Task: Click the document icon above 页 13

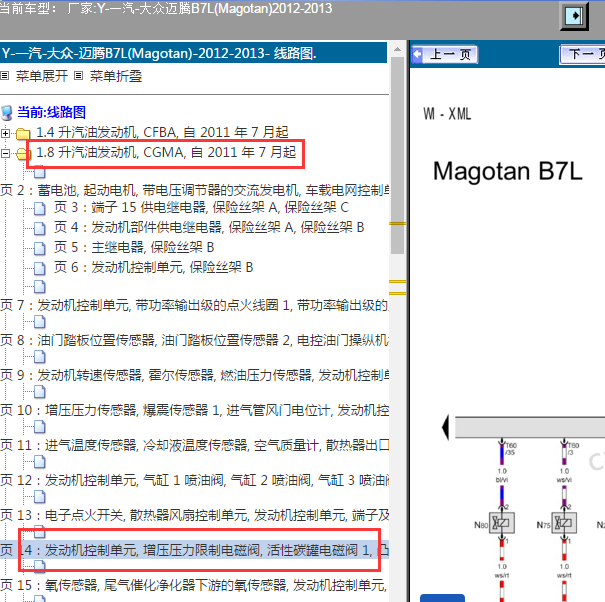Action: pyautogui.click(x=39, y=497)
